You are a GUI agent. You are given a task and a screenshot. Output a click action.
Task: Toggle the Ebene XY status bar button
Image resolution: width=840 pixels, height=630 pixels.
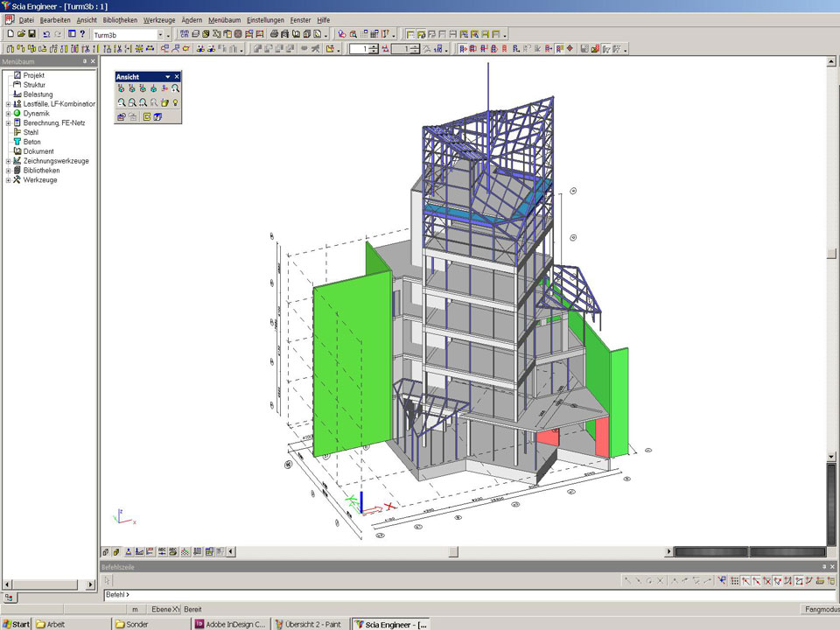pos(165,609)
